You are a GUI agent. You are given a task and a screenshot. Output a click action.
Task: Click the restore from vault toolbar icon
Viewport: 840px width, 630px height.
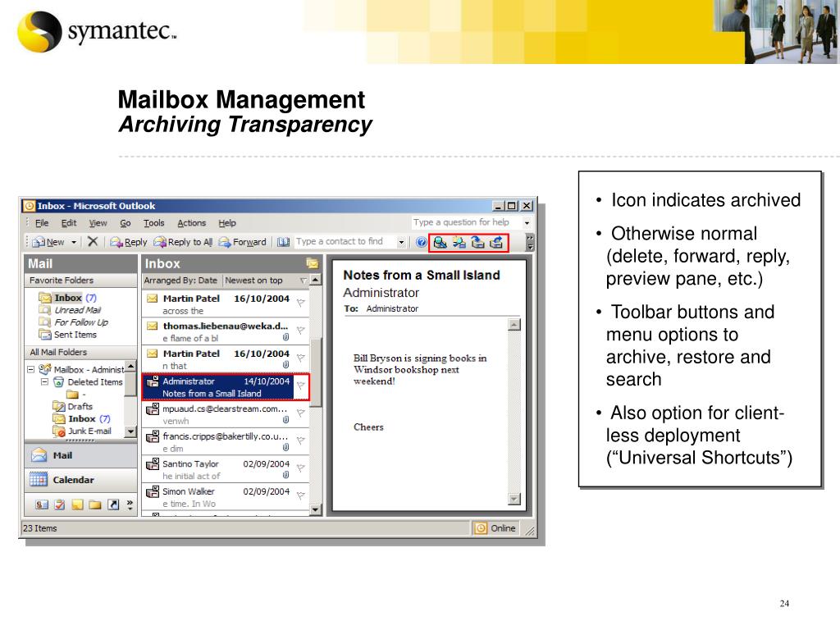coord(496,242)
